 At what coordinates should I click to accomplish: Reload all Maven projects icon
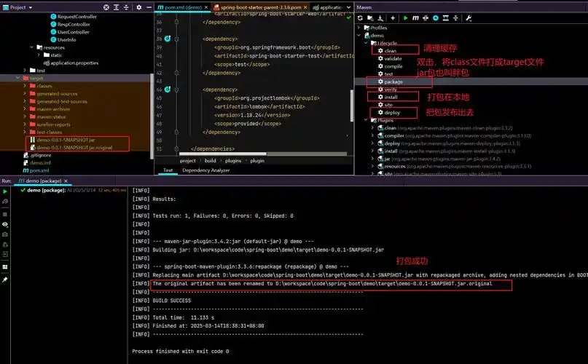[x=360, y=18]
